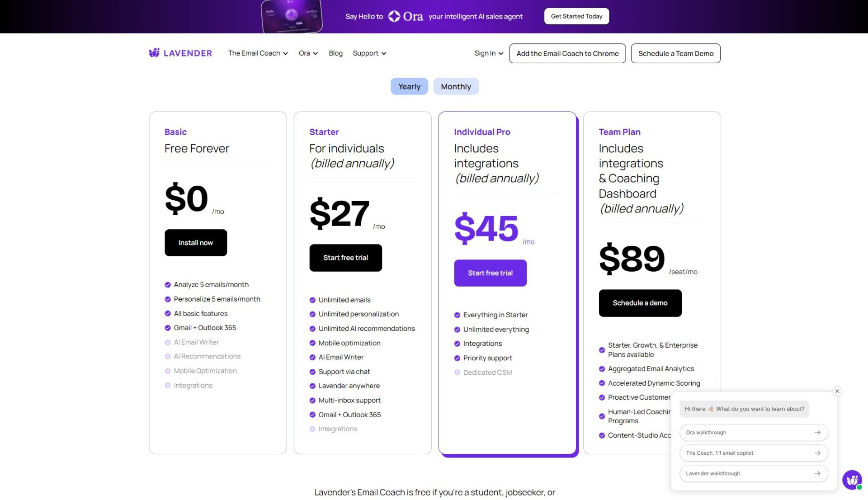The height and width of the screenshot is (500, 868).
Task: Switch billing to Yearly
Action: 409,86
